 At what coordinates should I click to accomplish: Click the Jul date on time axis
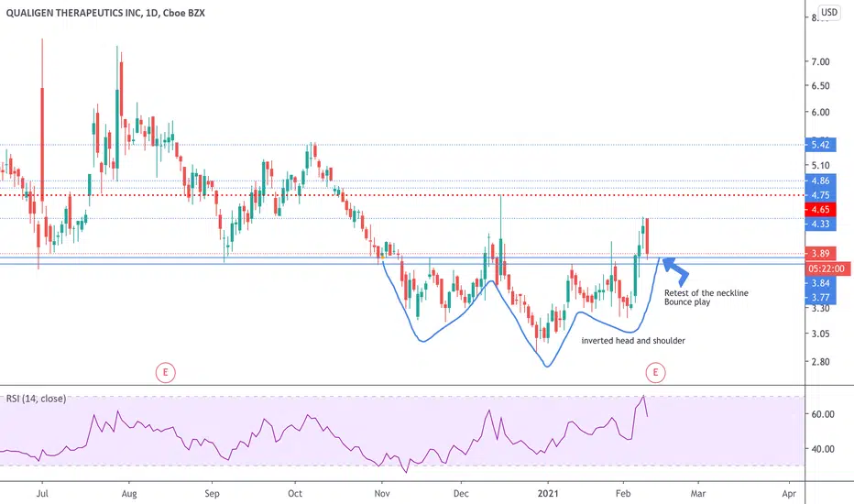pyautogui.click(x=42, y=494)
